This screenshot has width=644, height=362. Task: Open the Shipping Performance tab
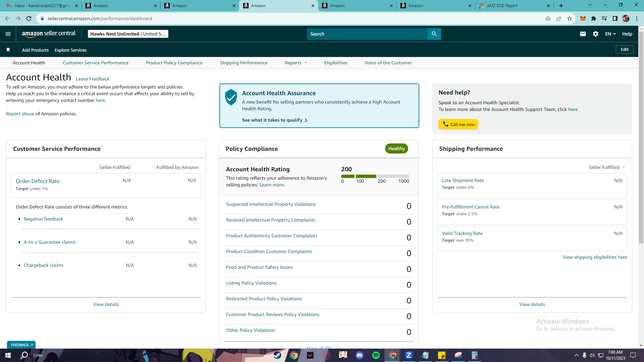click(x=244, y=63)
